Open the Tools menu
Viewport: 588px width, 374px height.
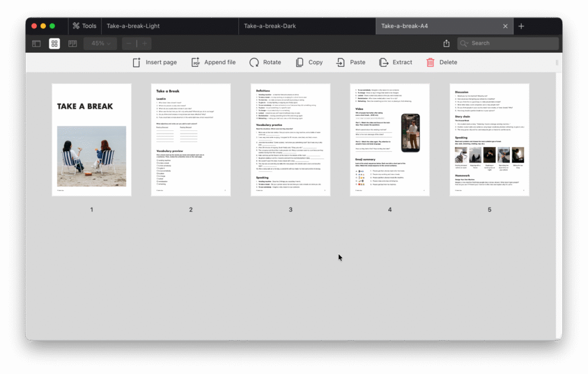tap(84, 26)
